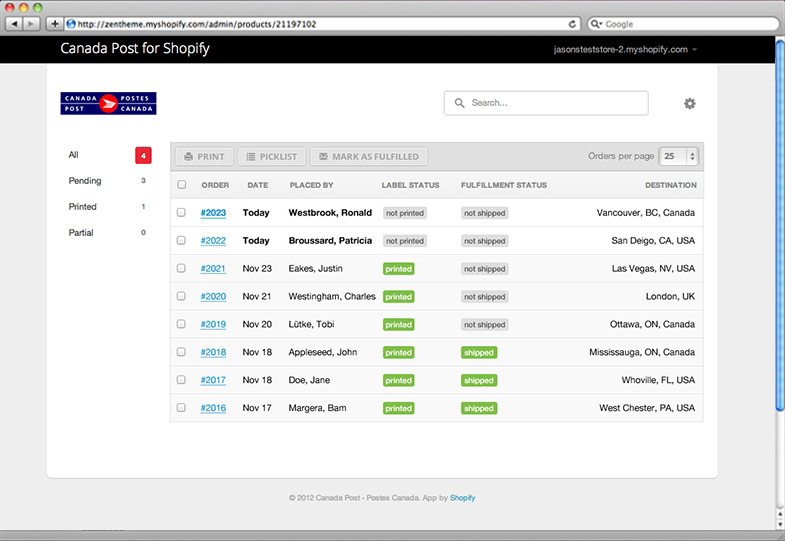
Task: Click the browser URL address field
Action: pos(320,24)
